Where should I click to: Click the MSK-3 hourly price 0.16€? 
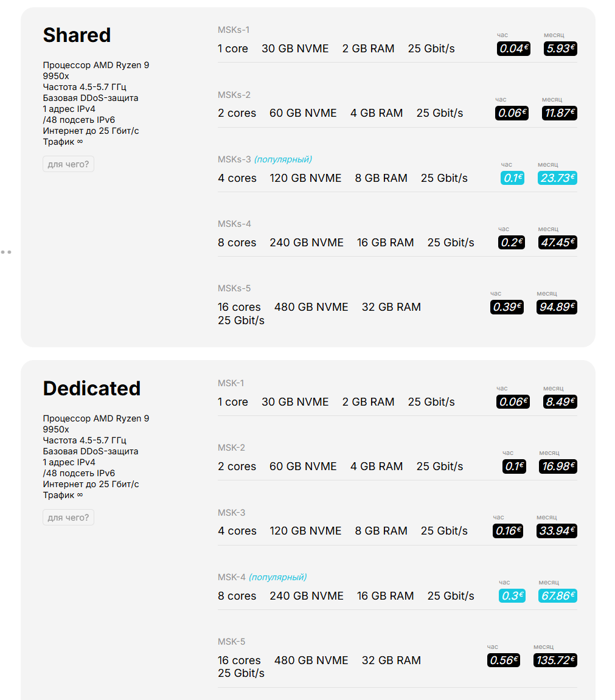pos(508,531)
